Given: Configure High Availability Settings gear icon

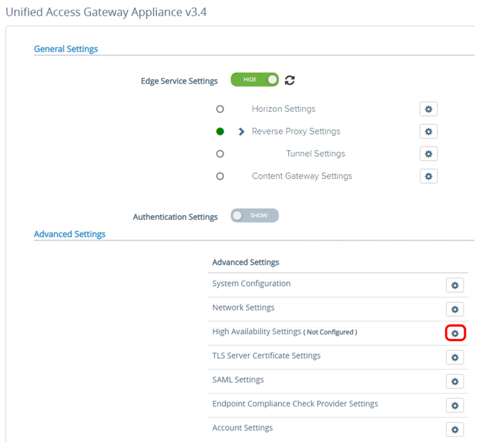Looking at the screenshot, I should [455, 333].
